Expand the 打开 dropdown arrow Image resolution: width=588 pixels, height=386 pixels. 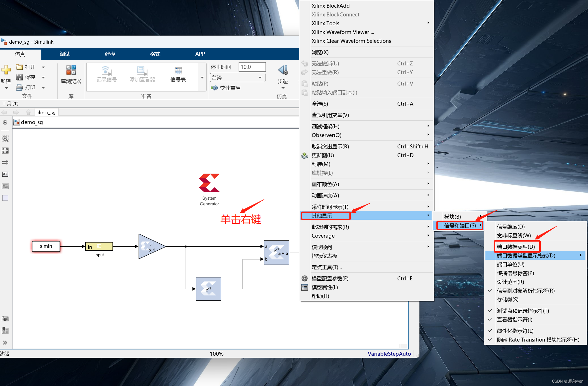(x=43, y=67)
